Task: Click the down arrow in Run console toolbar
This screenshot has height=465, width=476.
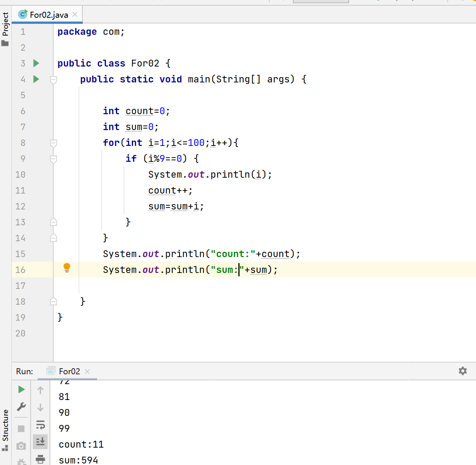Action: click(40, 407)
